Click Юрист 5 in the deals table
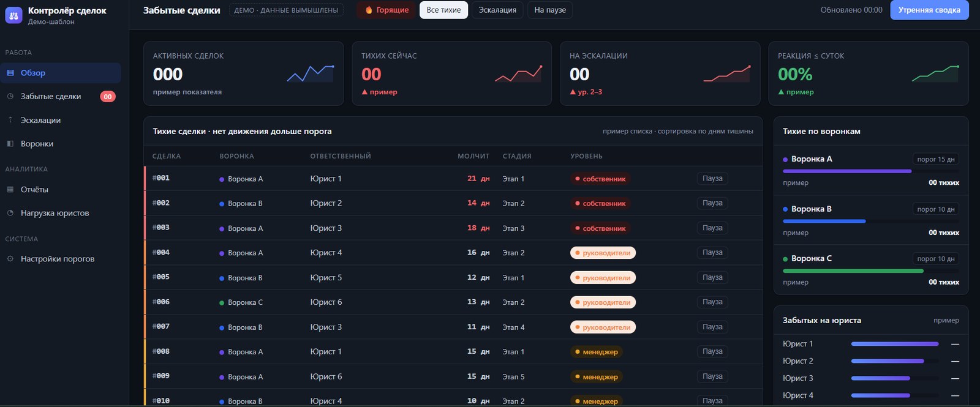980x407 pixels. click(326, 277)
